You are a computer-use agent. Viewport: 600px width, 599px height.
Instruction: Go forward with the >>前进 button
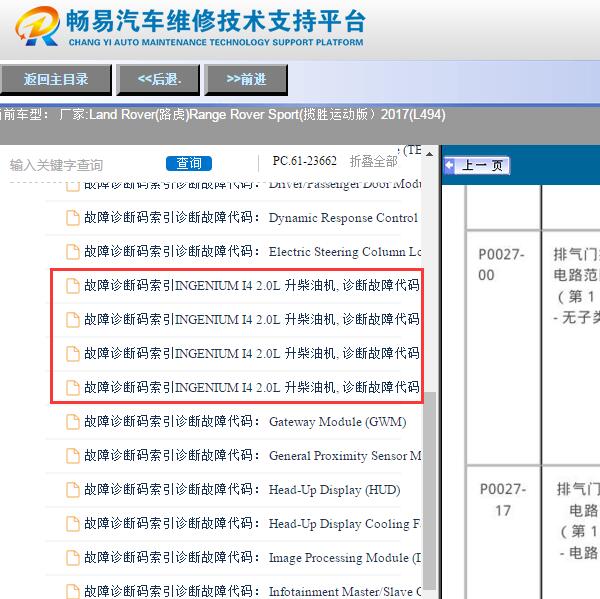point(246,80)
